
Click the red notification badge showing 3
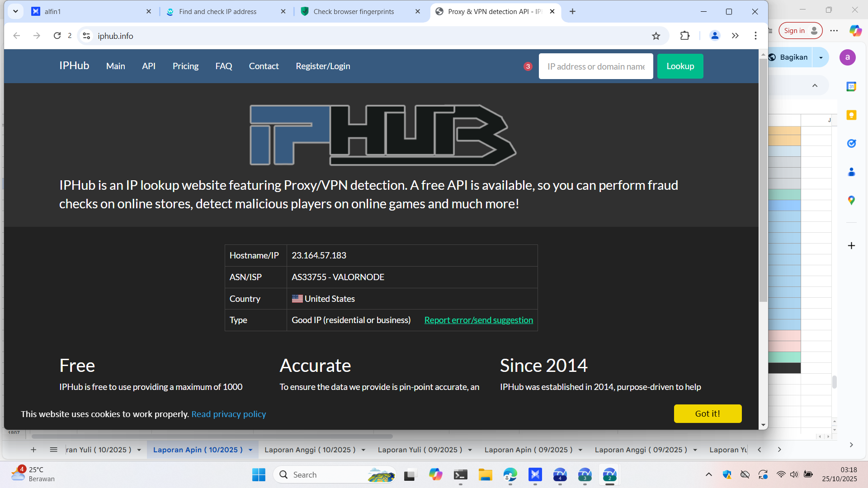pyautogui.click(x=528, y=66)
